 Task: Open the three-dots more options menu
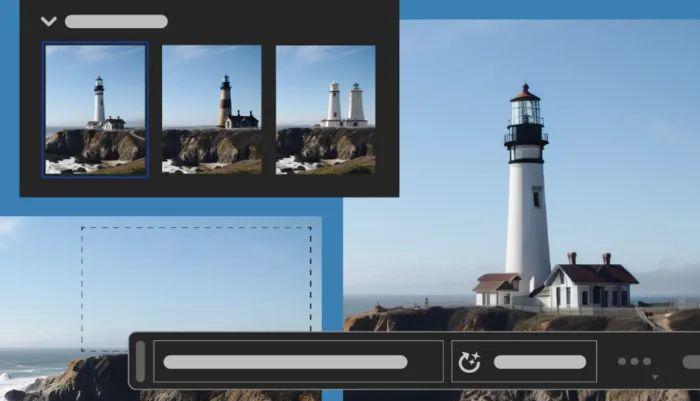point(634,361)
